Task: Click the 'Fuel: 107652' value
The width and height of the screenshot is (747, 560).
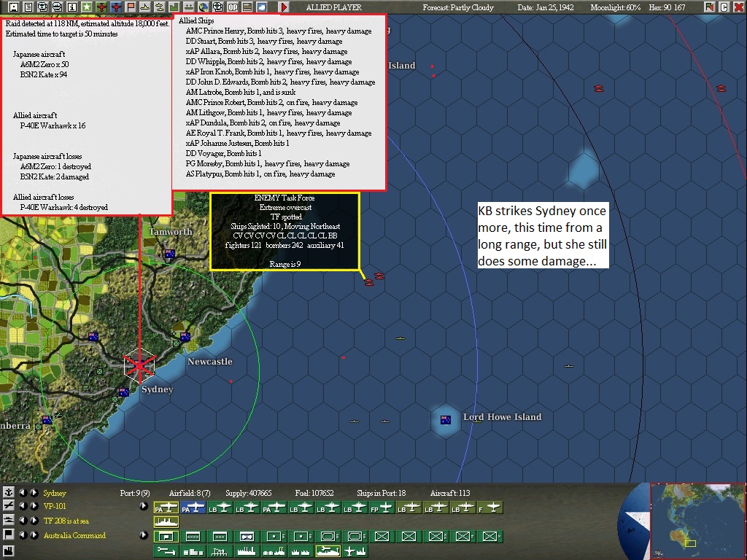Action: click(313, 493)
